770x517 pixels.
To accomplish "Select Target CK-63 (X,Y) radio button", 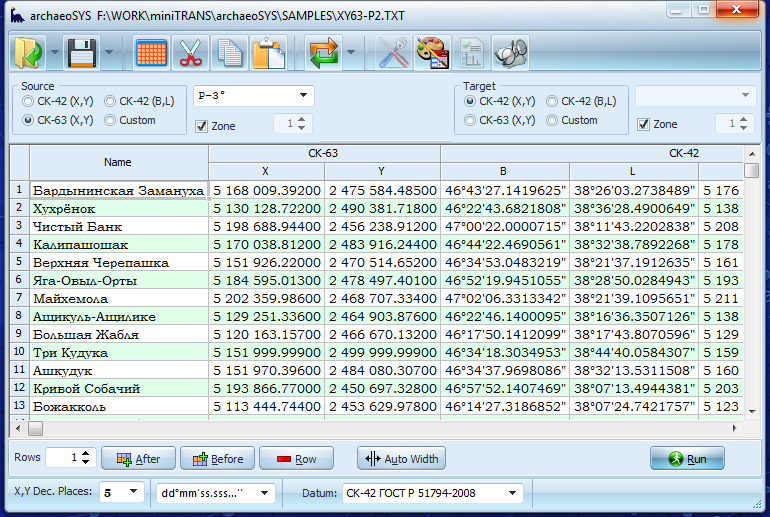I will point(470,120).
